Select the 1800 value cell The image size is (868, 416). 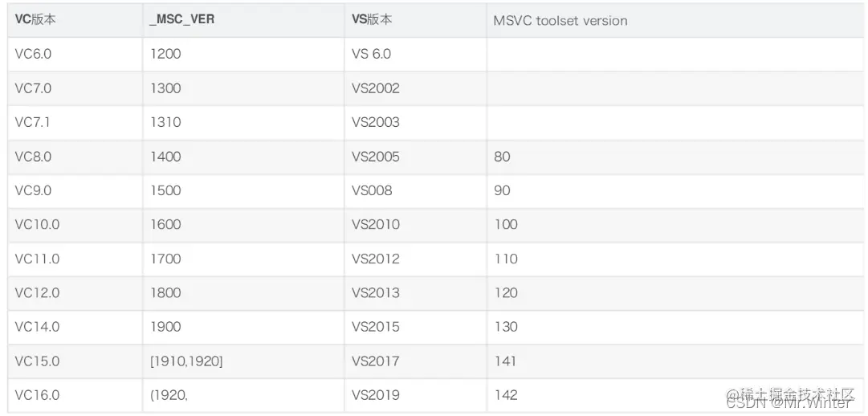165,293
